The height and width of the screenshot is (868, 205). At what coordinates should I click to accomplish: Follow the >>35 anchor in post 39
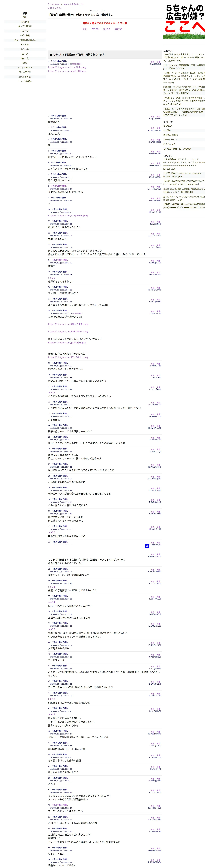[x=51, y=629]
